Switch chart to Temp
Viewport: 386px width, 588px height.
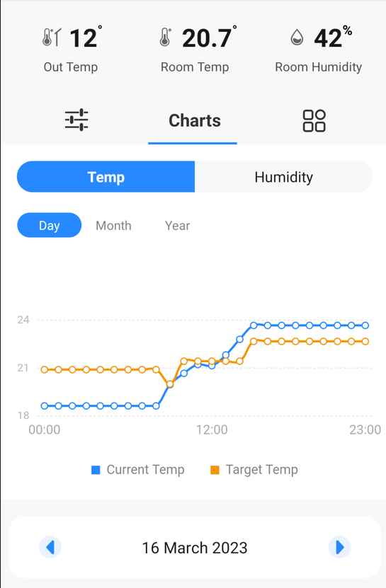[106, 177]
